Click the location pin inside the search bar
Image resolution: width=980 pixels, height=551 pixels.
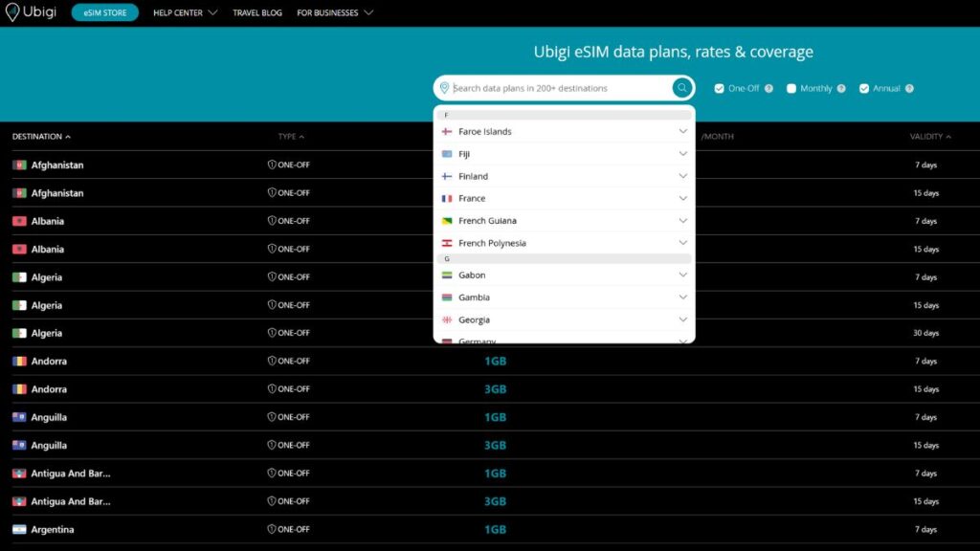(x=444, y=87)
